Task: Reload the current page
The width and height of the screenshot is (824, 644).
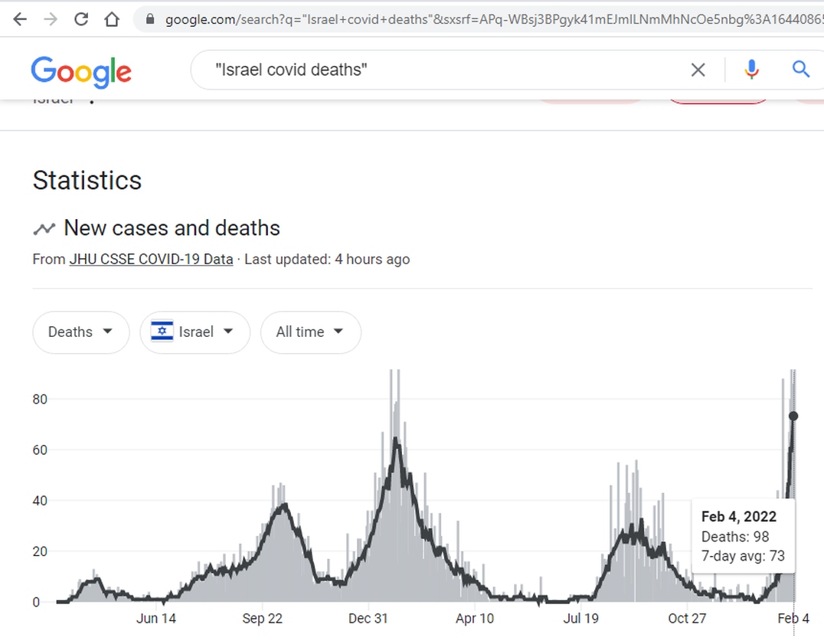Action: [x=81, y=19]
